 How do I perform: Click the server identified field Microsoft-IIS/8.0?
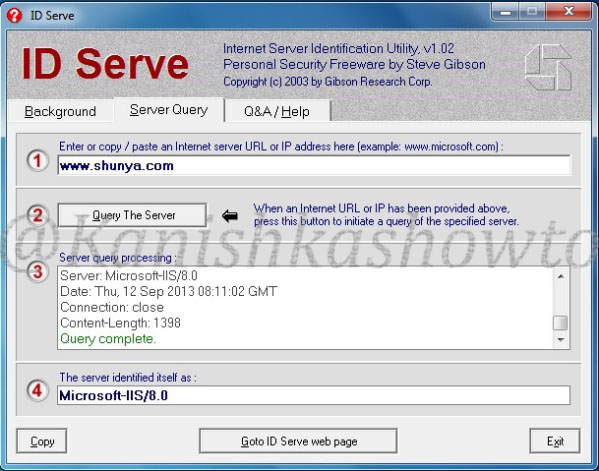click(x=314, y=395)
